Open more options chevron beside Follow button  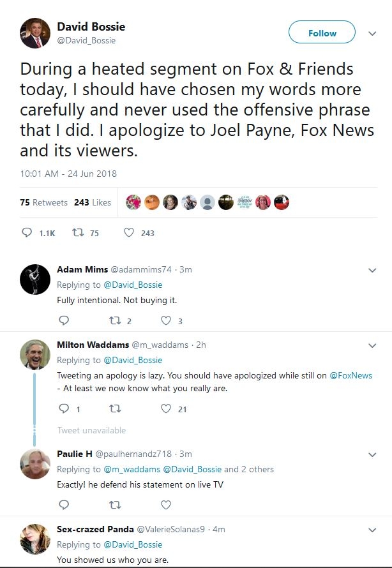(372, 33)
